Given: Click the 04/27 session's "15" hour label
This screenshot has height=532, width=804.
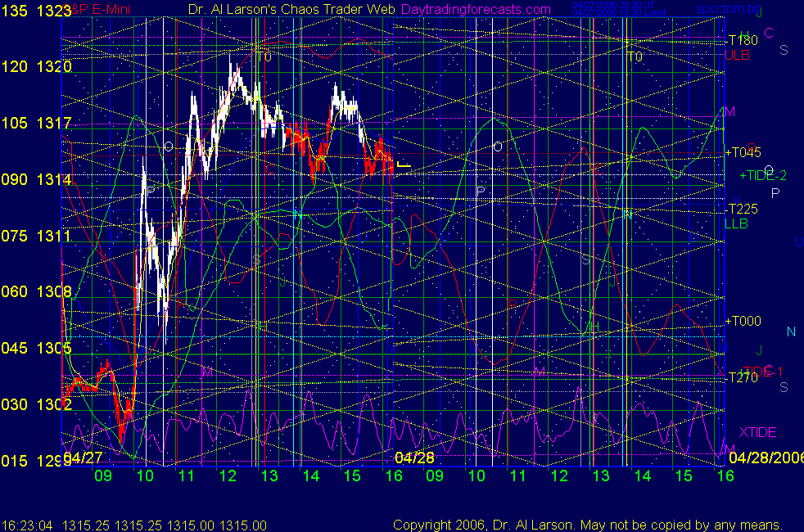Looking at the screenshot, I should 352,476.
